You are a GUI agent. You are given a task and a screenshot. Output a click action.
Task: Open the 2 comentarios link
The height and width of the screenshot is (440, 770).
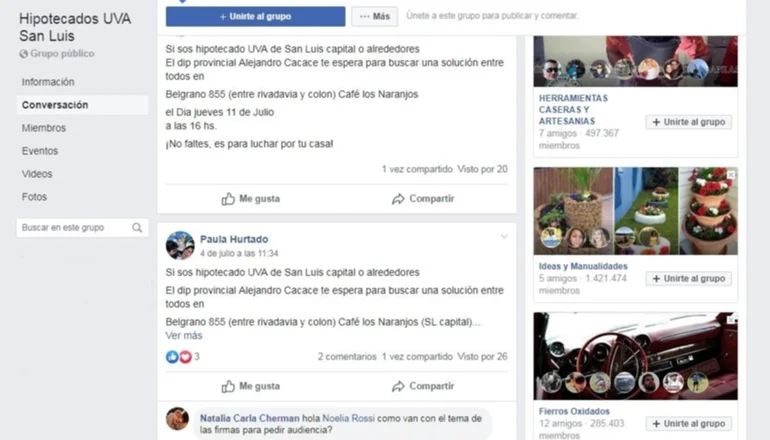click(x=347, y=357)
